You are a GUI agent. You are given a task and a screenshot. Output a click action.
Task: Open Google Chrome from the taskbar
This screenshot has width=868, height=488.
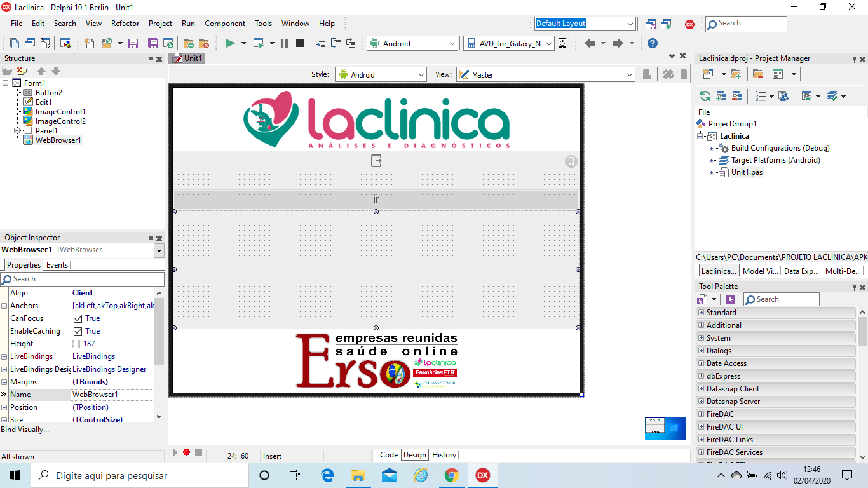[451, 475]
